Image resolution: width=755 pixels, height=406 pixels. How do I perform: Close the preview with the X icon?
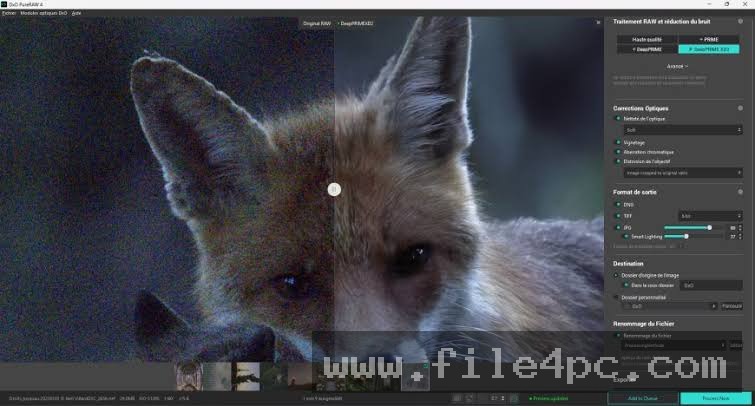coord(599,22)
